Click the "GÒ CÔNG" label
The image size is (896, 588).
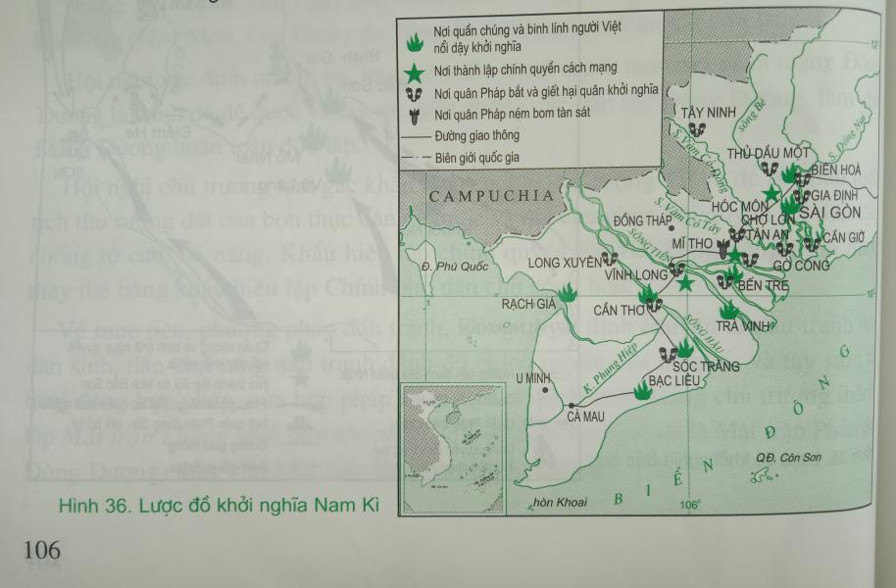(x=801, y=266)
